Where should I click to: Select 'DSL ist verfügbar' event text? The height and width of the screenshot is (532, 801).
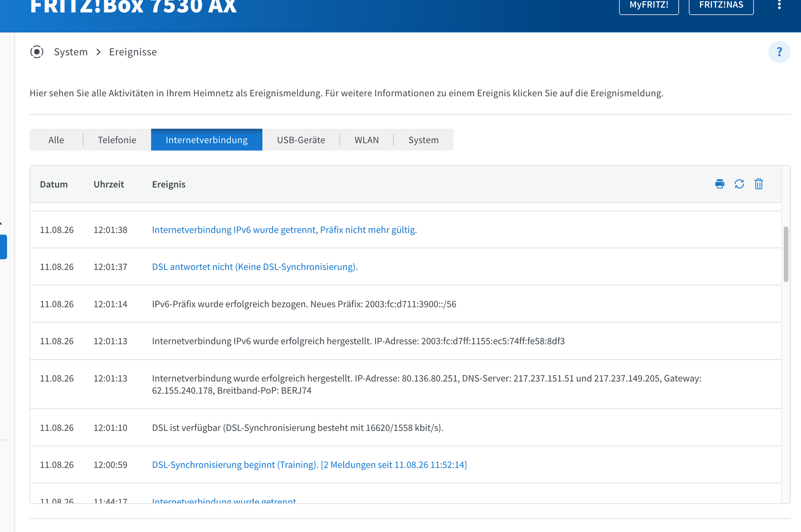pyautogui.click(x=298, y=427)
